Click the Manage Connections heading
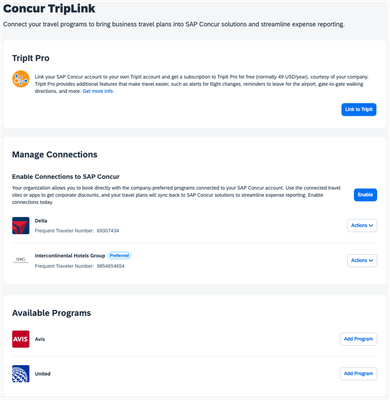Screen dimensions: 390x400 [x=55, y=155]
